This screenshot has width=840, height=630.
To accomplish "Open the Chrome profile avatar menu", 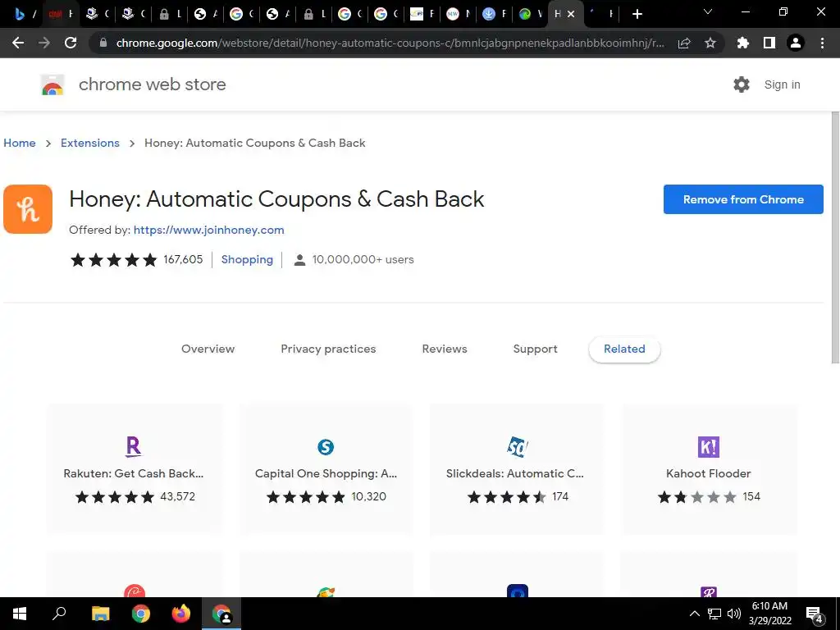I will click(796, 43).
